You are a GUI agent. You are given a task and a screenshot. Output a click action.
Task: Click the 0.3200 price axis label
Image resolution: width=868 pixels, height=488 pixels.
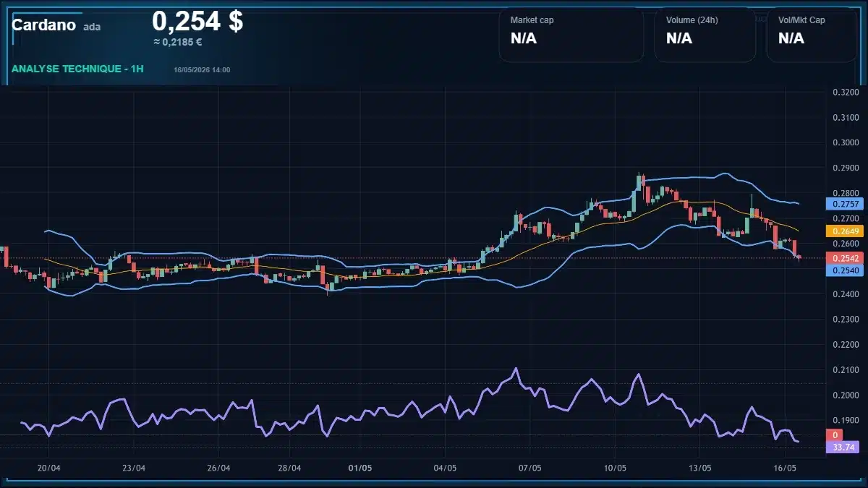click(846, 92)
